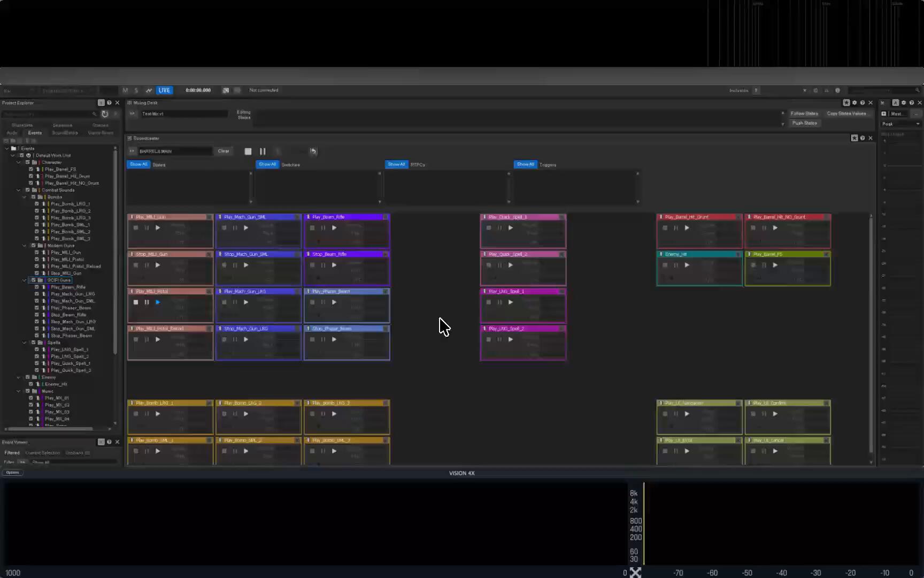Switch to the Audio tab in Project Explorer

(12, 132)
